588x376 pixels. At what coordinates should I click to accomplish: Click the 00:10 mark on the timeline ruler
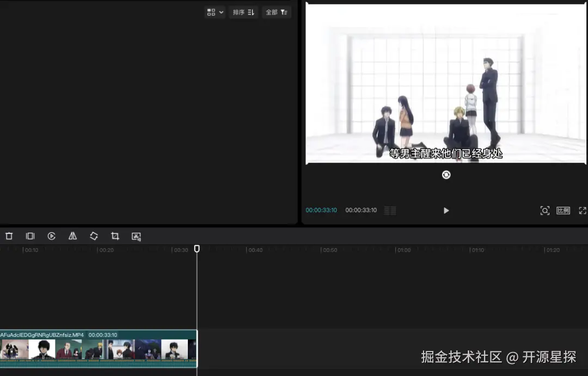pyautogui.click(x=32, y=250)
